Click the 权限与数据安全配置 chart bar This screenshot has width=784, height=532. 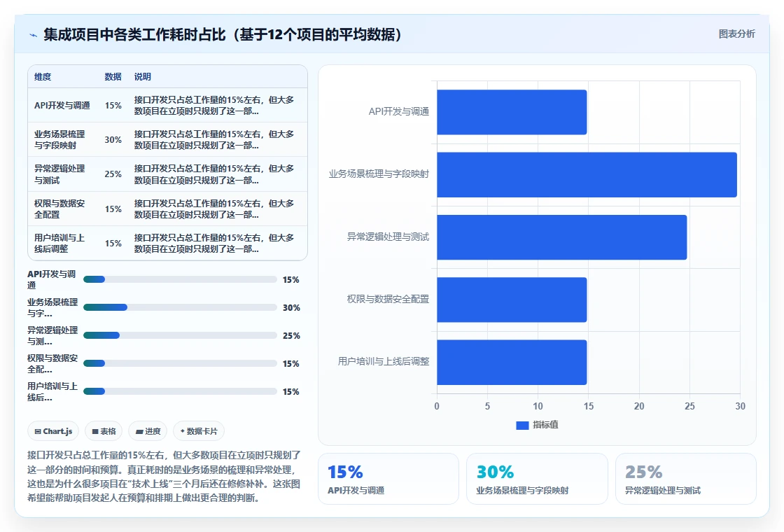[x=512, y=300]
